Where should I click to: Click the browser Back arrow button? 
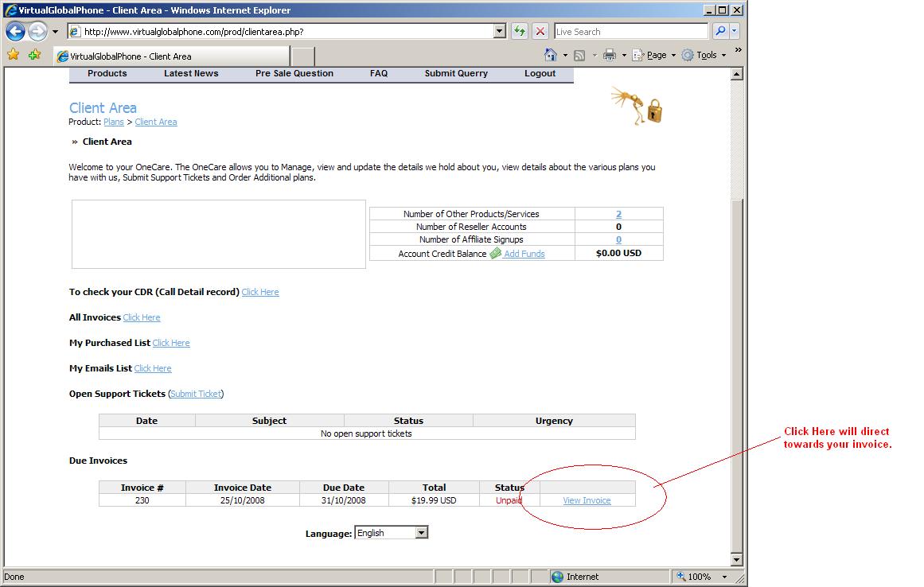tap(15, 31)
